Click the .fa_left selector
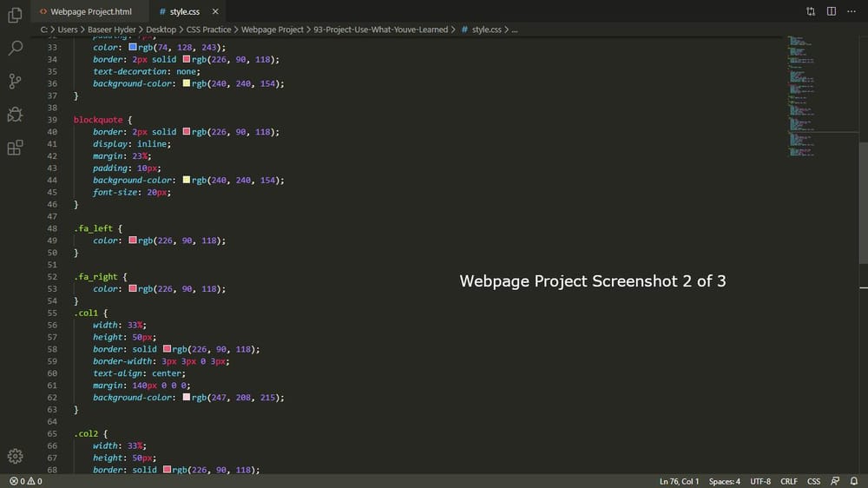The width and height of the screenshot is (868, 488). (x=93, y=228)
